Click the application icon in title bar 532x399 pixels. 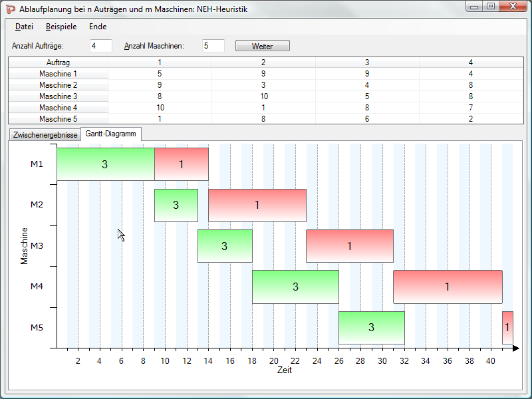(10, 8)
